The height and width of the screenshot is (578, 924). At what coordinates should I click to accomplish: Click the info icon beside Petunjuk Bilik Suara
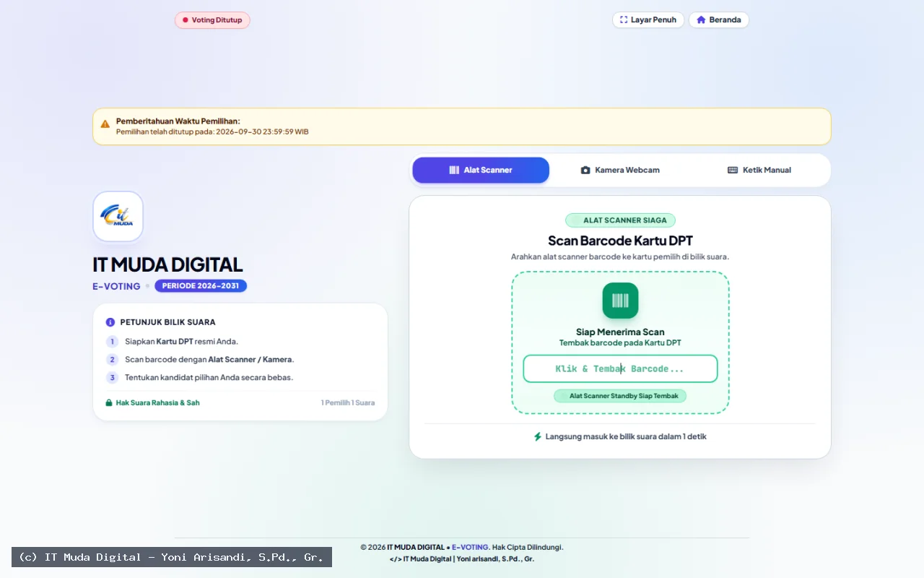point(110,322)
